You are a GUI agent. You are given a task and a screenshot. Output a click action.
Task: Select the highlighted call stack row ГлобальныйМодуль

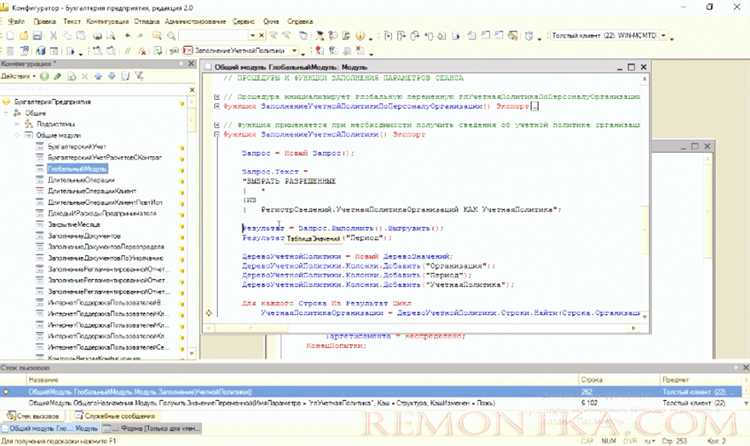pyautogui.click(x=371, y=392)
